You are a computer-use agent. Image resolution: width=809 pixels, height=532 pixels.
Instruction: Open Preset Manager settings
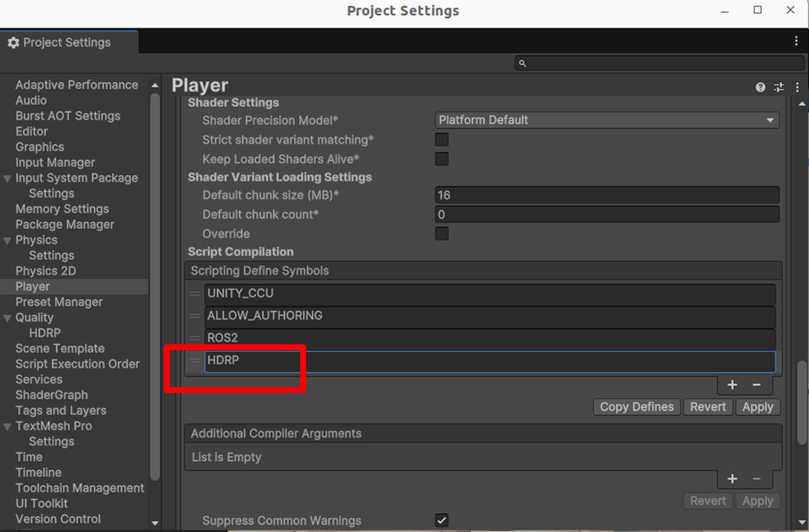59,302
